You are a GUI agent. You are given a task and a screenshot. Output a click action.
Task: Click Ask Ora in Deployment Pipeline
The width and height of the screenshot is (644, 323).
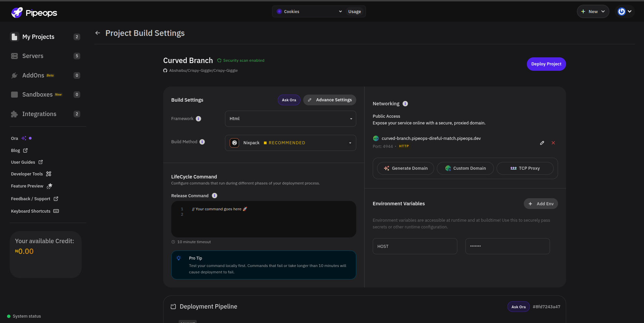[x=518, y=307]
